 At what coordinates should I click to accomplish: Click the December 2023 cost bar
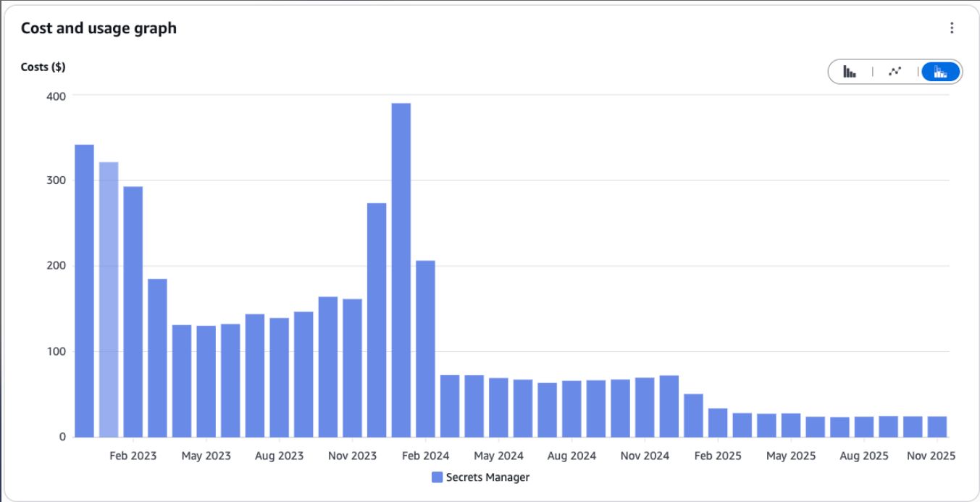pyautogui.click(x=377, y=319)
